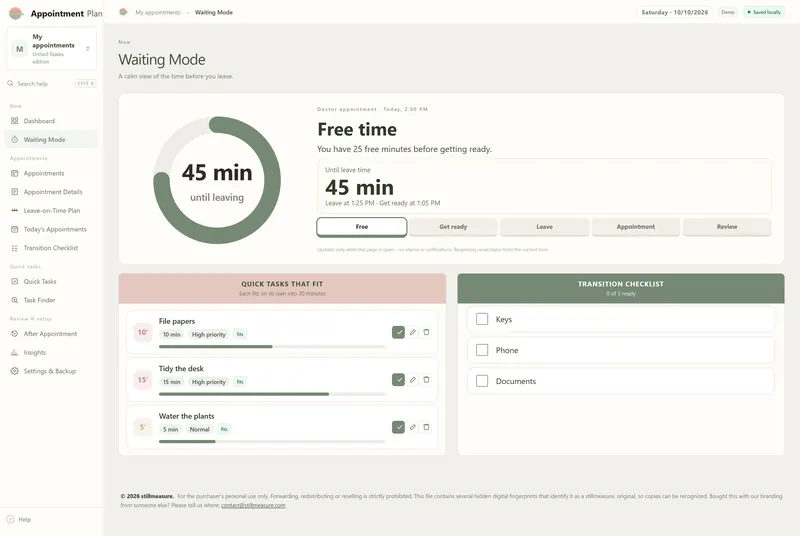The height and width of the screenshot is (536, 800).
Task: Go to Task Finder in sidebar
Action: coord(51,300)
